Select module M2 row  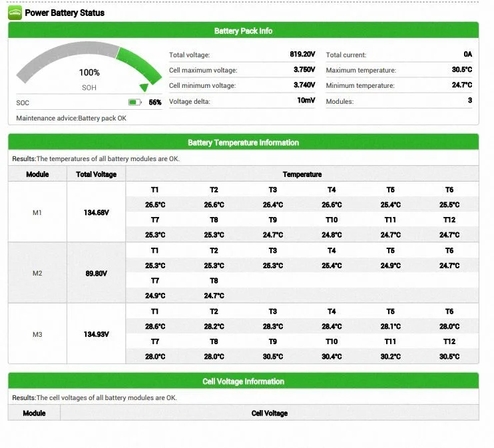[243, 273]
